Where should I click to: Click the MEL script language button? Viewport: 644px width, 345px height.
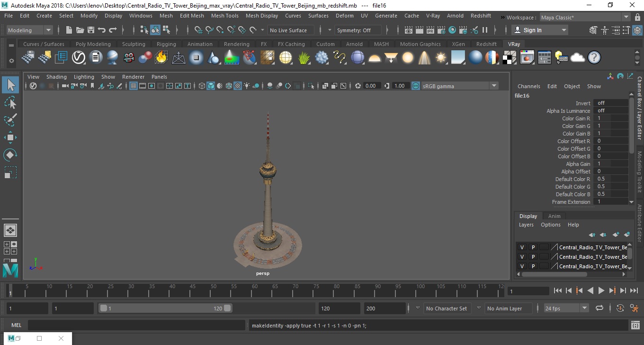tap(16, 325)
